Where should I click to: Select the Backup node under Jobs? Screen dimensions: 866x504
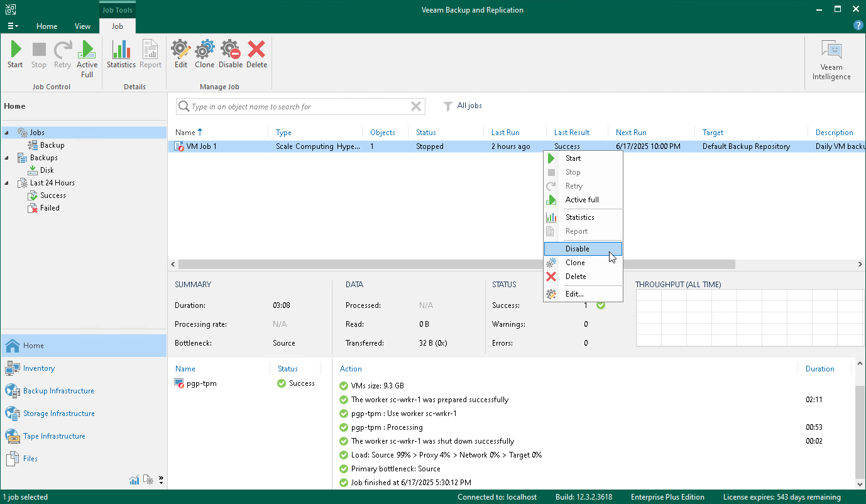(x=52, y=145)
